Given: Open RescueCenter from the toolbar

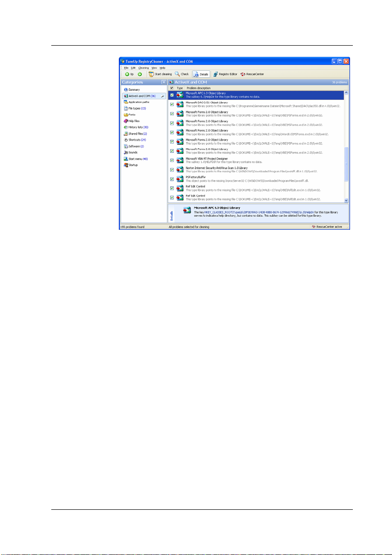Looking at the screenshot, I should (x=252, y=74).
